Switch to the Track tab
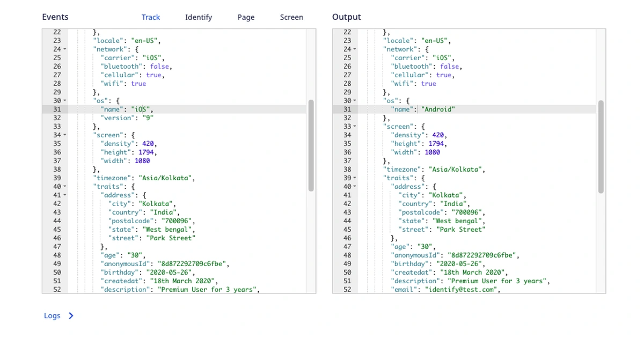This screenshot has width=644, height=338. (151, 17)
